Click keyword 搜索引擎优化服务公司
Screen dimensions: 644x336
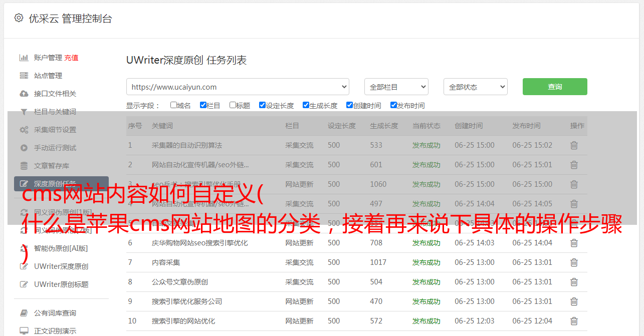(x=187, y=301)
